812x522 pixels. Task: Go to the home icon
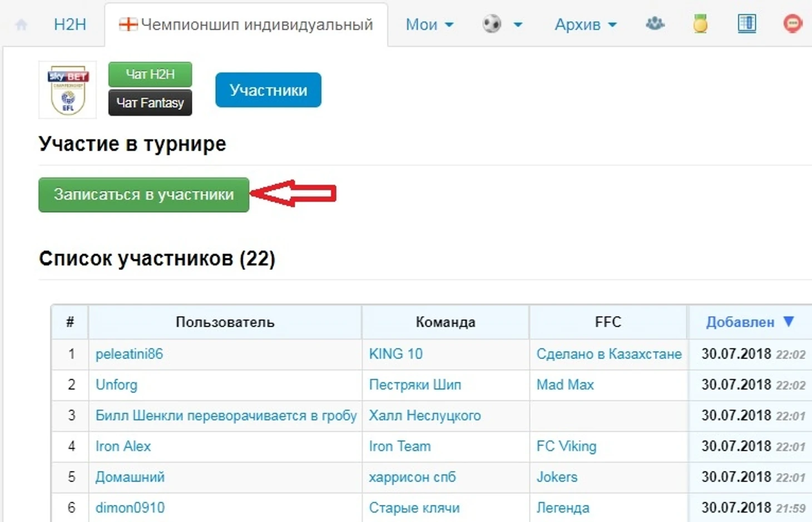coord(21,25)
